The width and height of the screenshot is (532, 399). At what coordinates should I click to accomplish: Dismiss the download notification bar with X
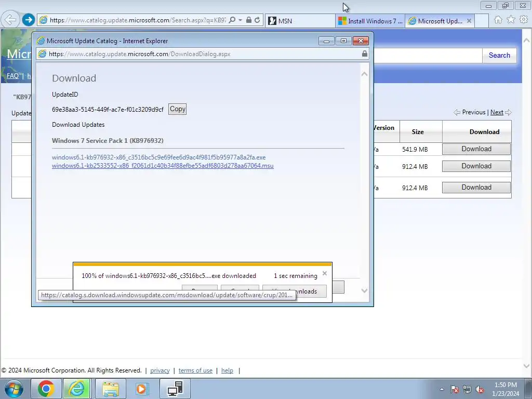(325, 273)
